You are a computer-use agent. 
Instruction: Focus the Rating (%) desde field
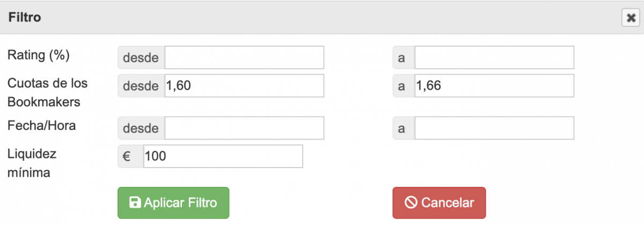pos(244,57)
